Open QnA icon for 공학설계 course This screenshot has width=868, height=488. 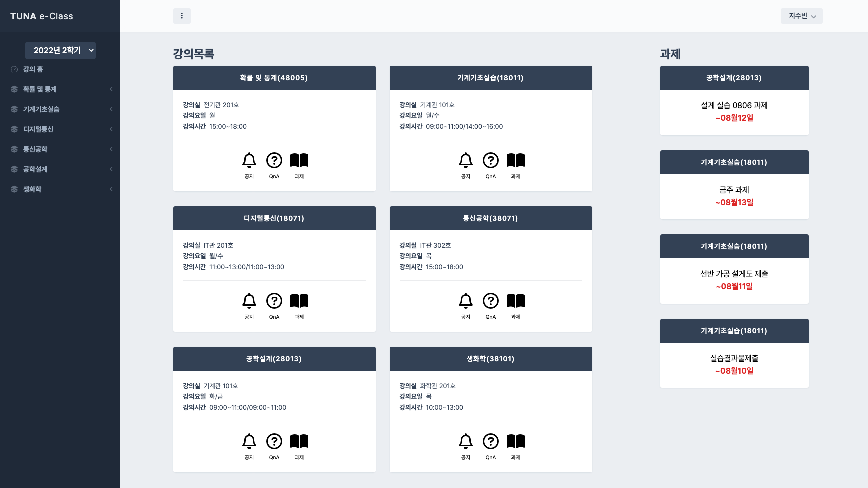pos(274,441)
